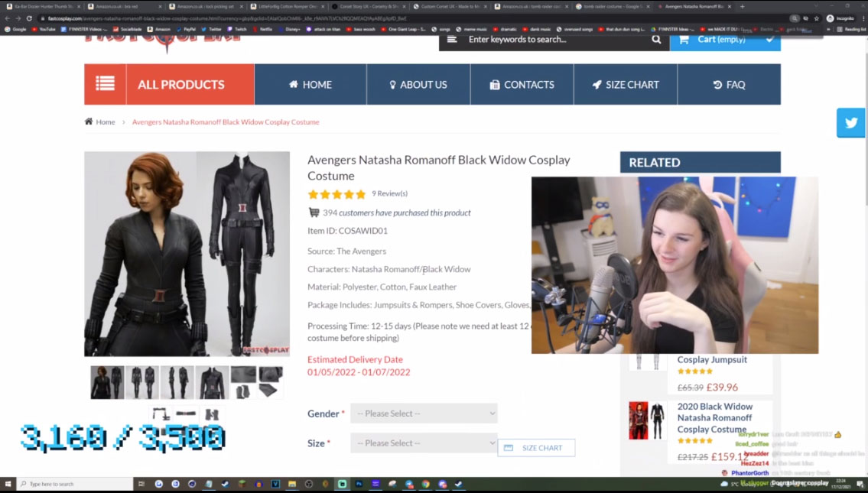Launch Minecraft from the taskbar
The image size is (868, 493).
(x=242, y=484)
